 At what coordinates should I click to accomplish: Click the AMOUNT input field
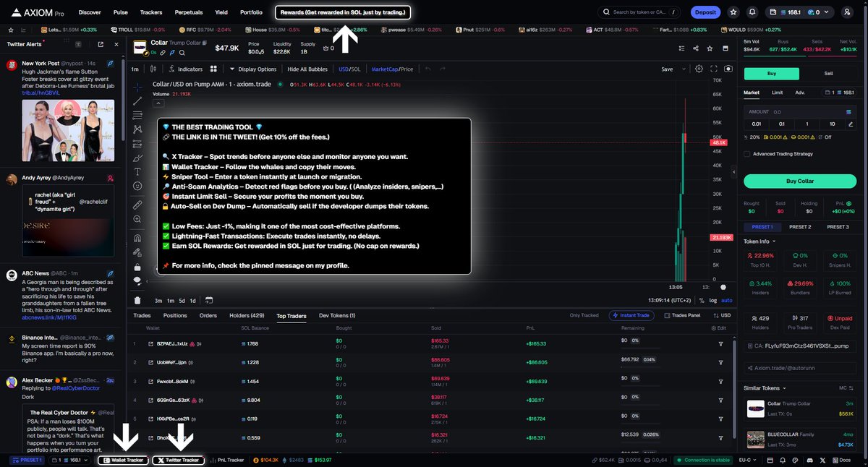coord(800,112)
